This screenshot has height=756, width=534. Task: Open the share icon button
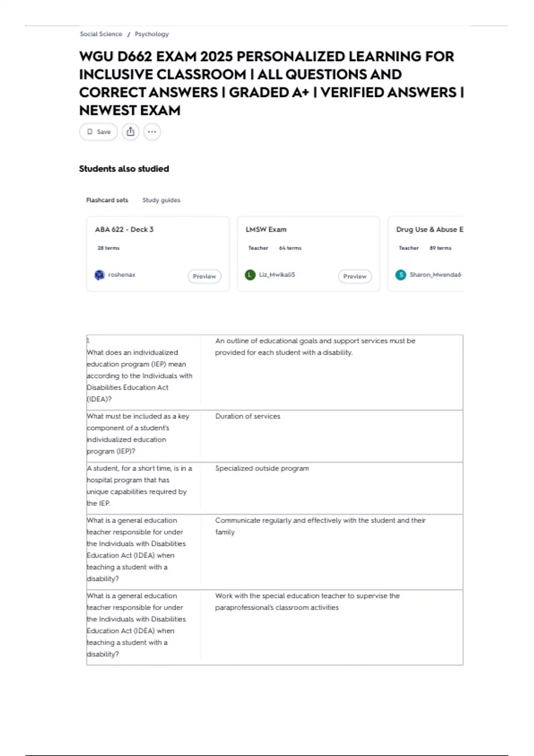[x=130, y=132]
